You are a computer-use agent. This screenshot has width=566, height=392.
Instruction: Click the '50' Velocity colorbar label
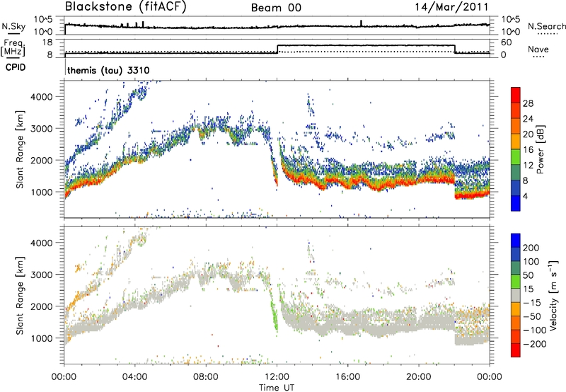click(528, 275)
